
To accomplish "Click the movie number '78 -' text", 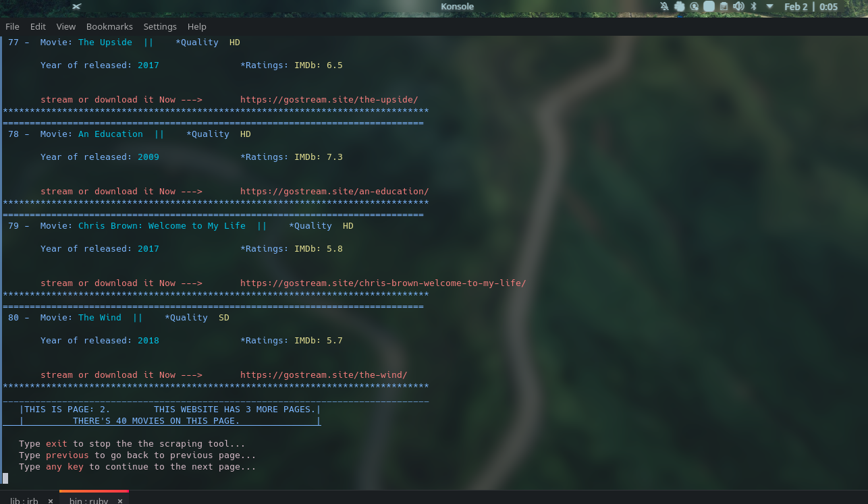I will pyautogui.click(x=19, y=134).
